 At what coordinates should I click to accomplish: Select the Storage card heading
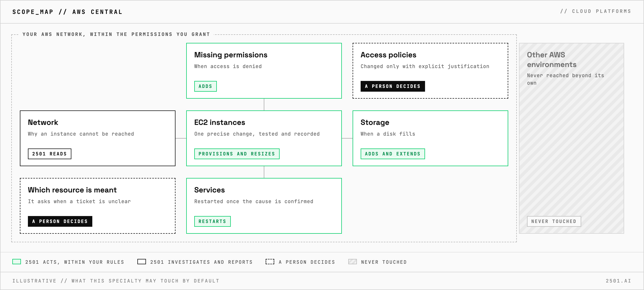pos(375,122)
